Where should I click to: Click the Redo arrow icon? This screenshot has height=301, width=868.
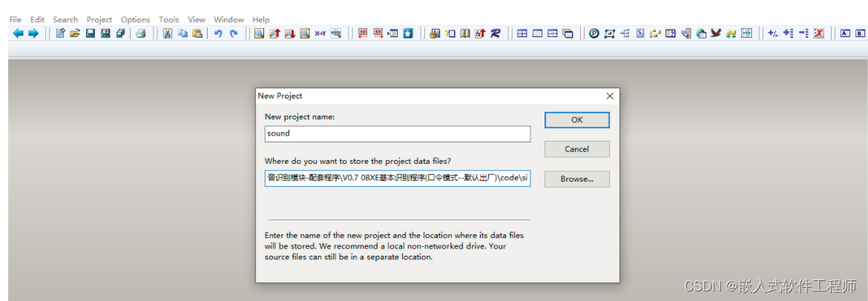click(234, 33)
